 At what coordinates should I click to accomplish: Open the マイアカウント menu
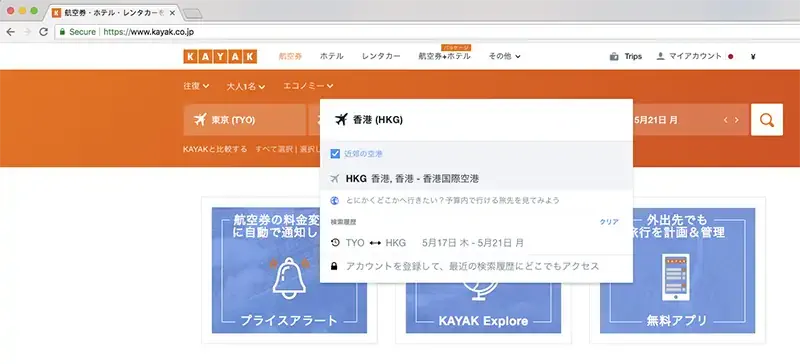coord(695,56)
